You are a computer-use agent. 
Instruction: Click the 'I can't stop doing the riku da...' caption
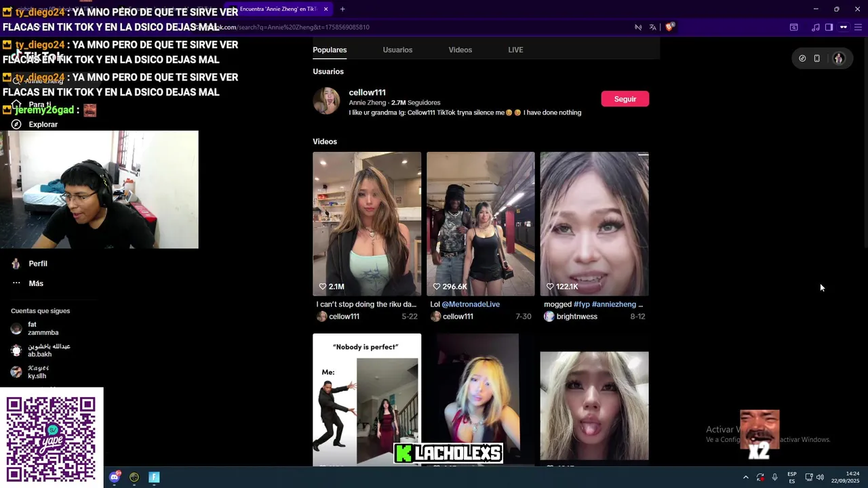pyautogui.click(x=366, y=304)
